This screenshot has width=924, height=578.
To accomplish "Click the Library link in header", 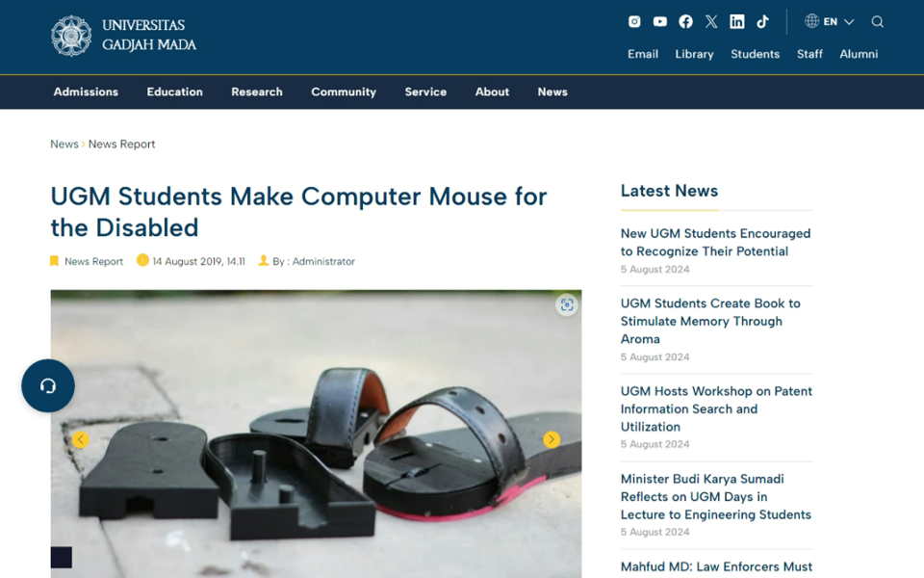I will [x=694, y=54].
